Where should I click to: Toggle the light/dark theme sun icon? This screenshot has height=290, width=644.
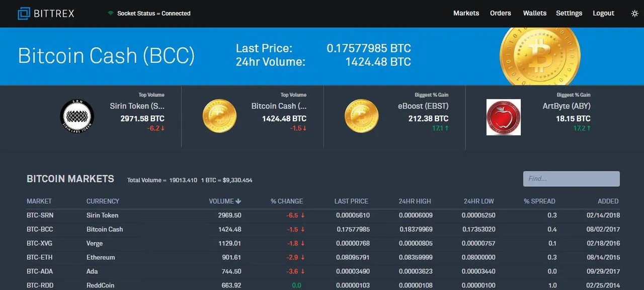(x=634, y=14)
